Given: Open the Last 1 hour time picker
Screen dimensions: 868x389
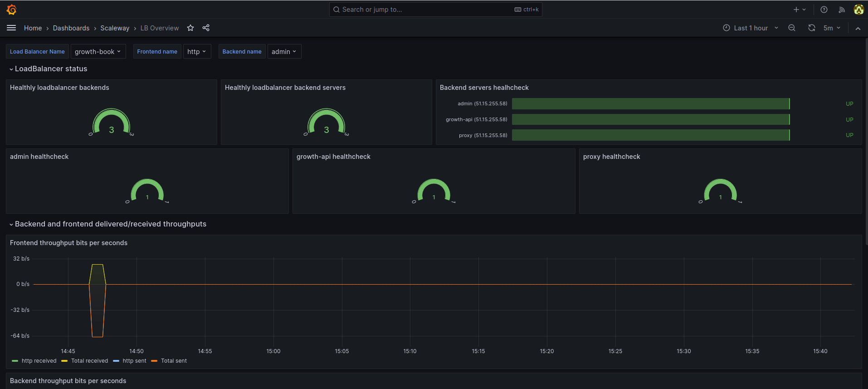Looking at the screenshot, I should pos(751,28).
